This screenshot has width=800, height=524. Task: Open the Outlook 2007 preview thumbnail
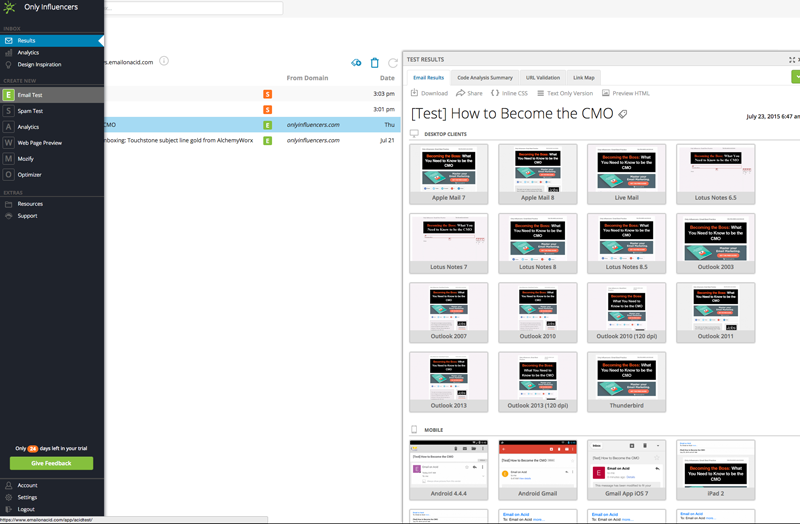coord(448,313)
